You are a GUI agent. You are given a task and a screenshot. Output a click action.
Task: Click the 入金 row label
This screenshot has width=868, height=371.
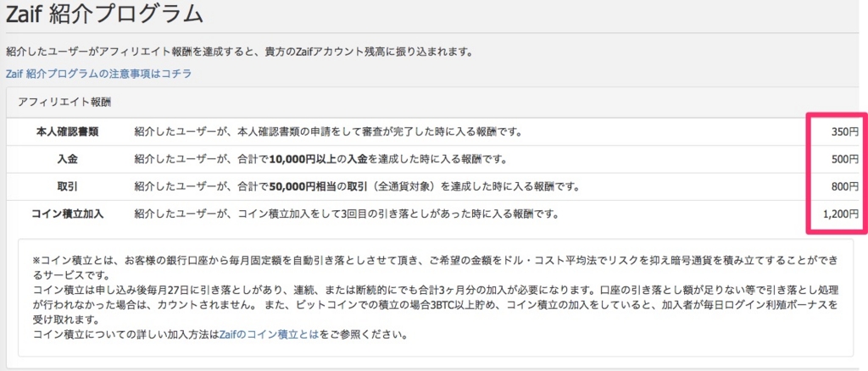(68, 159)
